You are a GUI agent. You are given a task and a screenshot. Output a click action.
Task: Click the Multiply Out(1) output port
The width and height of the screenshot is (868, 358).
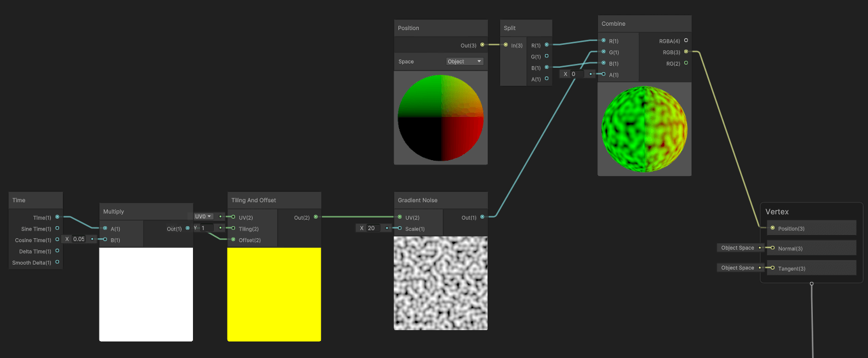[187, 228]
